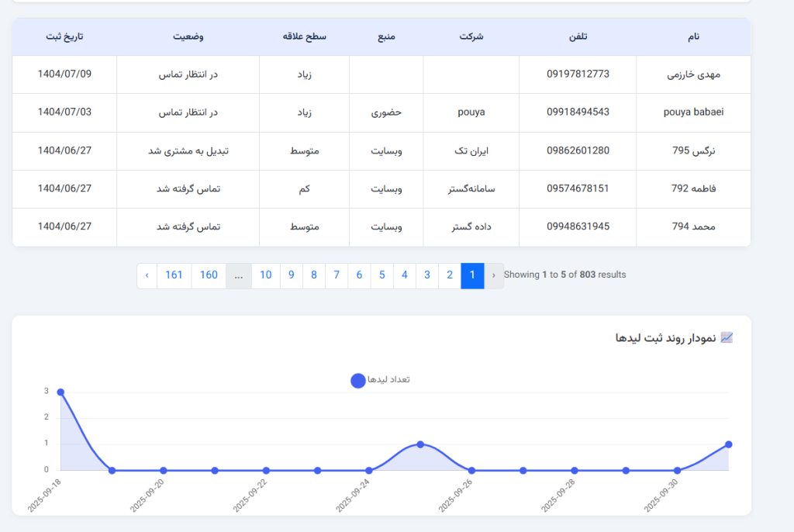Viewport: 794px width, 532px height.
Task: Click the chart emoji icon beside the trend title
Action: pos(727,337)
